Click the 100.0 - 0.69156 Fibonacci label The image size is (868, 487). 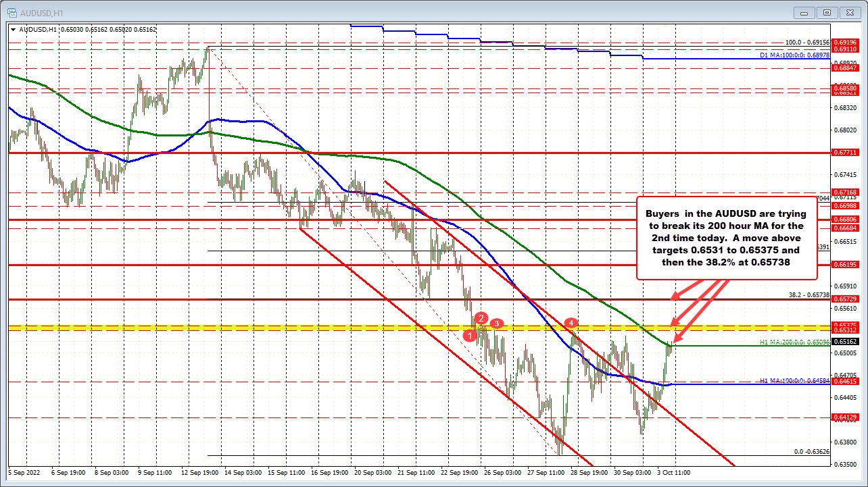[x=806, y=42]
